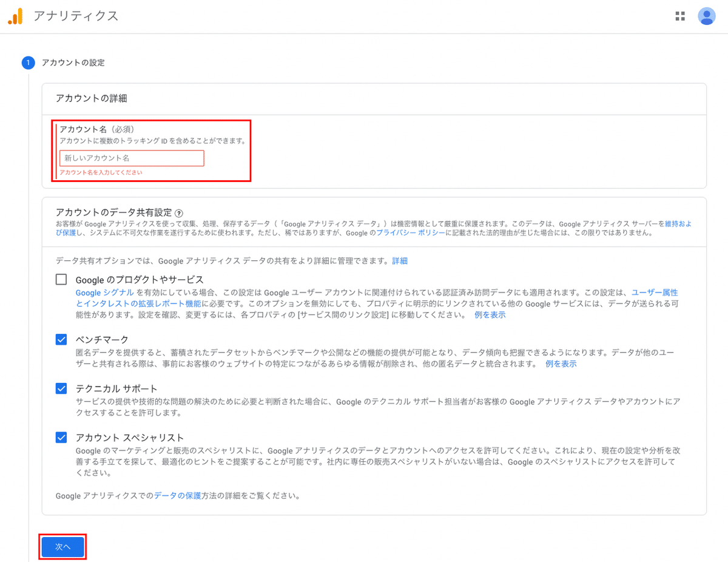Enable the Google のプロダクトやサービス checkbox
728x562 pixels.
pyautogui.click(x=61, y=280)
